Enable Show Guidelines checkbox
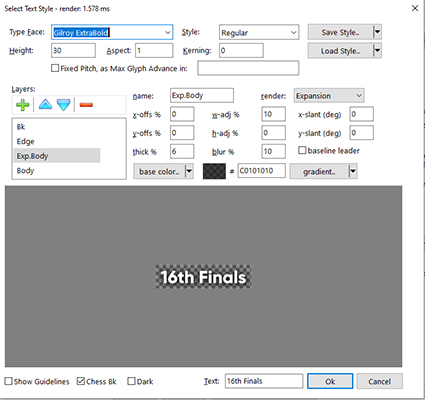The image size is (425, 400). (x=8, y=381)
